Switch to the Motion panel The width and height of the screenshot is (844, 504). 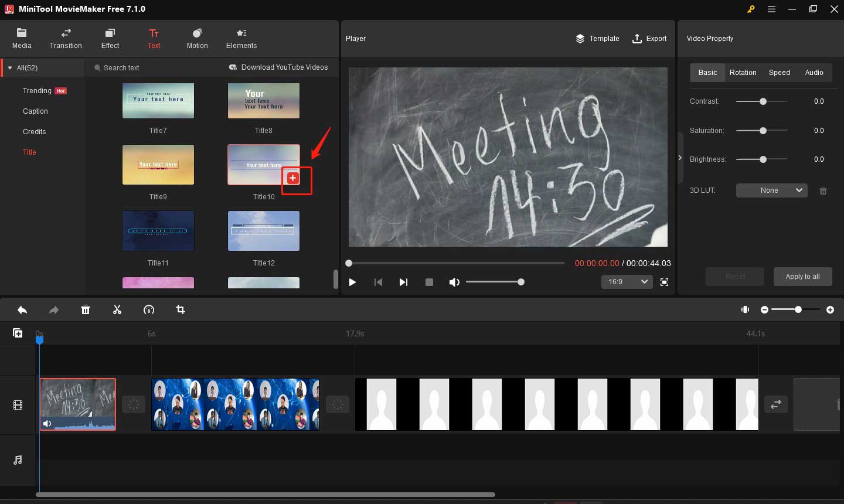(197, 38)
